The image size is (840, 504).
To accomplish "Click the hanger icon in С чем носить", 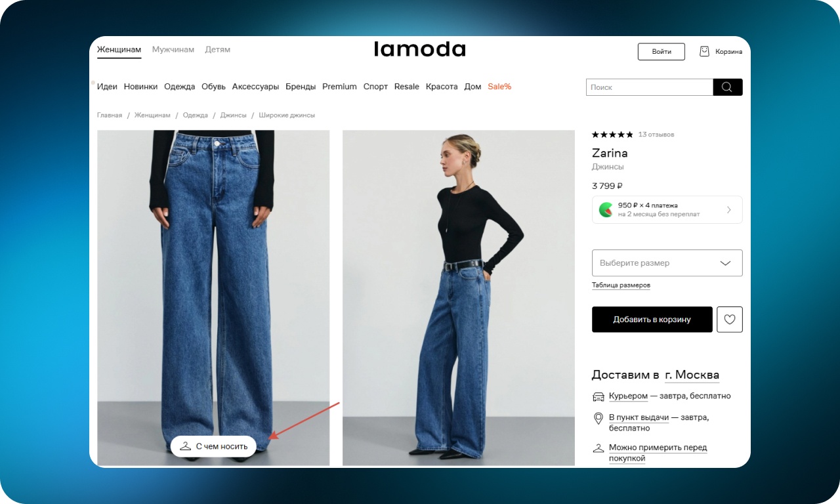I will [185, 446].
